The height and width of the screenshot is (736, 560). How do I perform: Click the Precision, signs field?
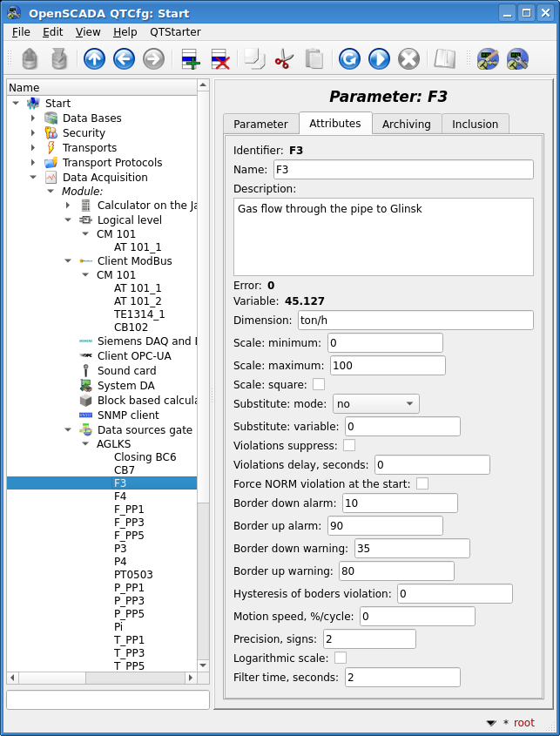pos(369,638)
